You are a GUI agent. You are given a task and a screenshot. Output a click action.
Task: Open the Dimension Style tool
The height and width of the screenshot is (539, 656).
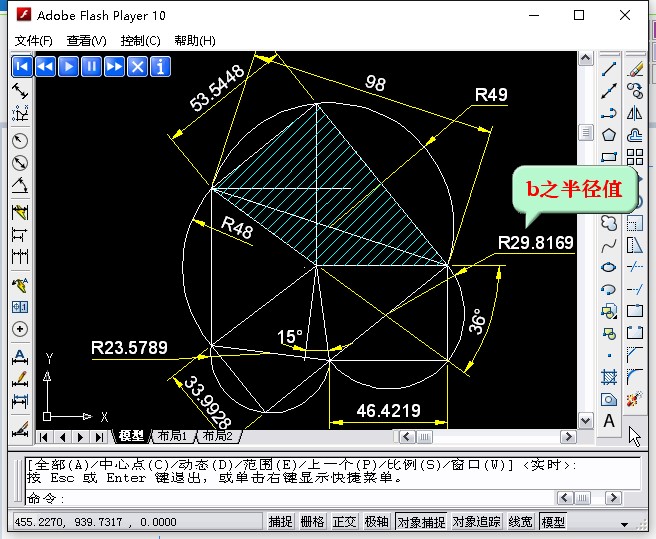pyautogui.click(x=20, y=429)
